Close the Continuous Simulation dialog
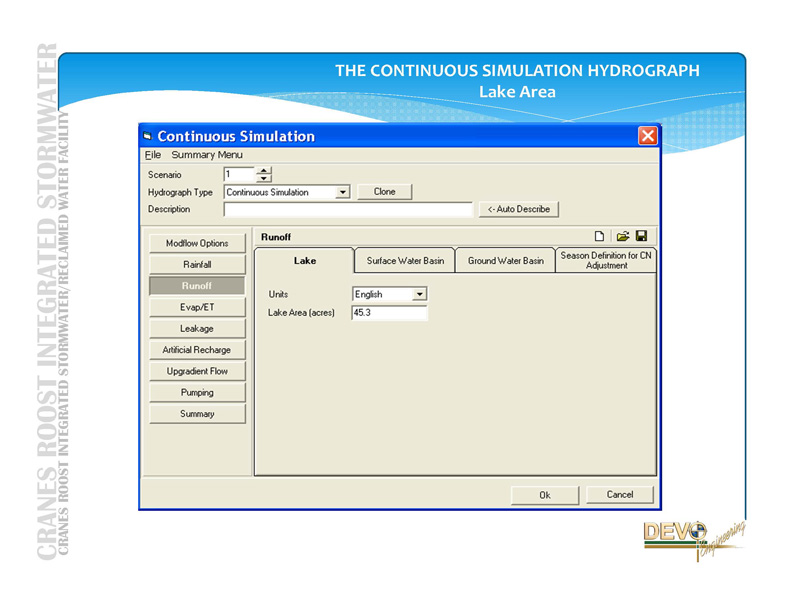The image size is (800, 600). (x=647, y=136)
